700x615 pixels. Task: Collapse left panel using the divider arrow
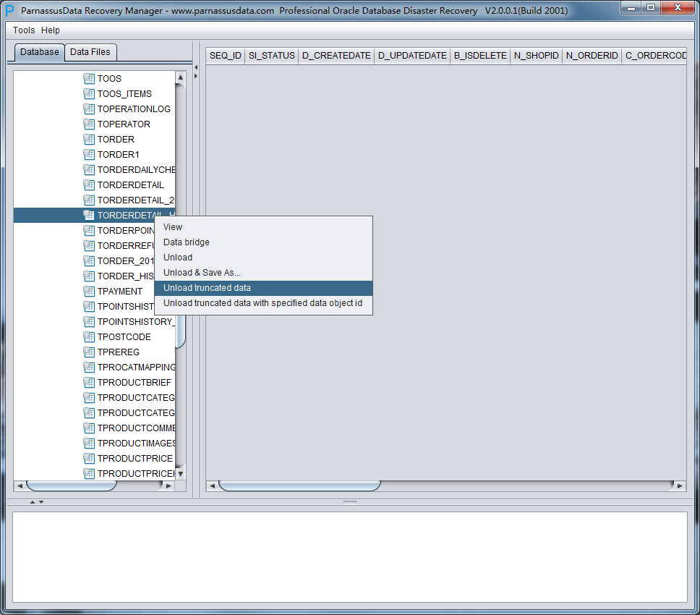[x=195, y=67]
